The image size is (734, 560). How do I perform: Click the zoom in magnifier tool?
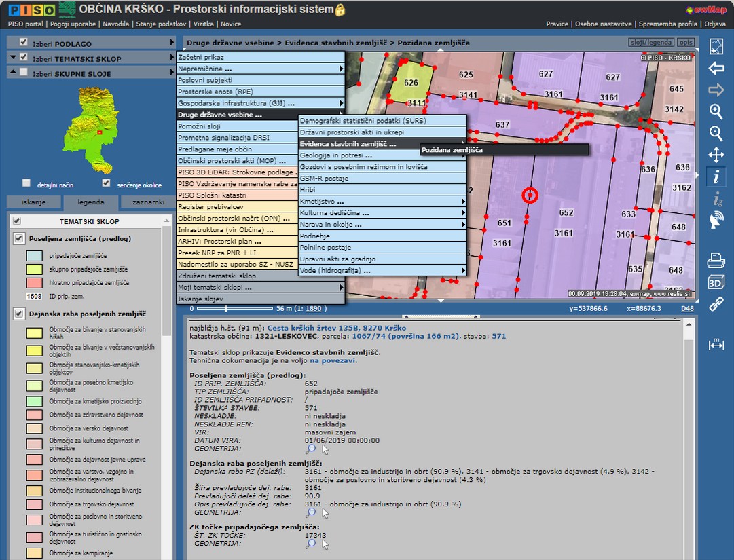coord(716,111)
